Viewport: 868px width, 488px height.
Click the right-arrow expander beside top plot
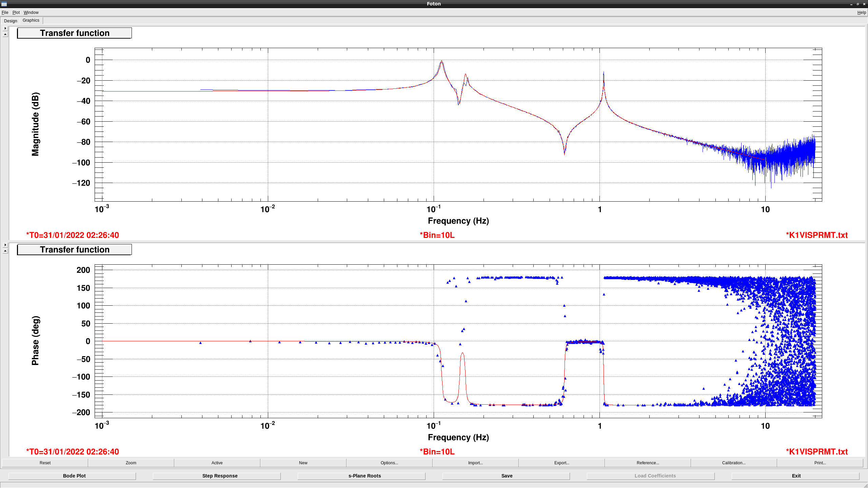[x=5, y=28]
